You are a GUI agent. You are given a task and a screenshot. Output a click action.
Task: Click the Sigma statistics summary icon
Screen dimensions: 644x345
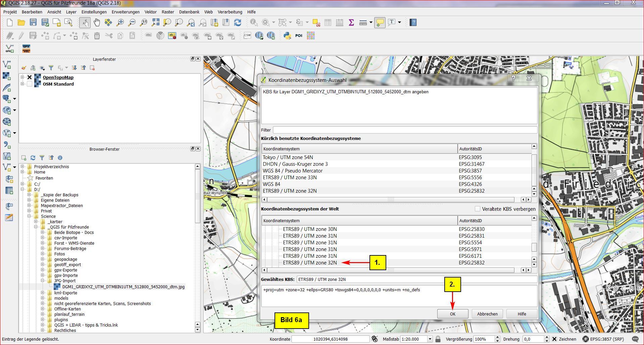pyautogui.click(x=351, y=22)
